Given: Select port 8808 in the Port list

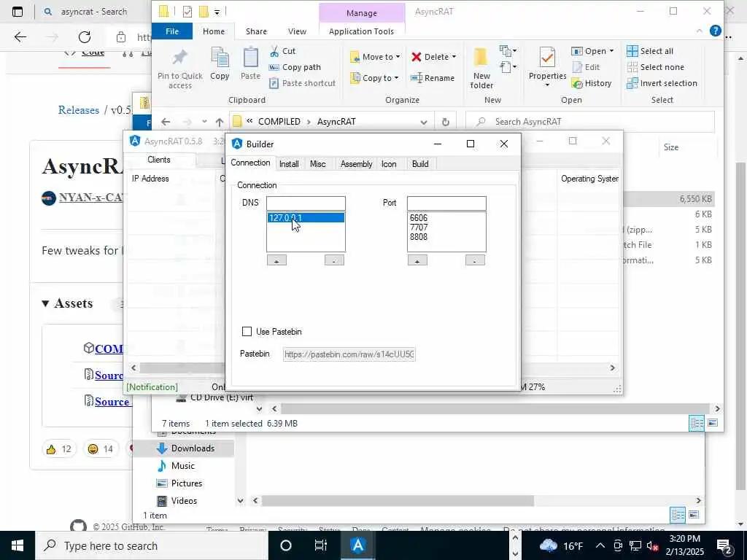Looking at the screenshot, I should [419, 237].
